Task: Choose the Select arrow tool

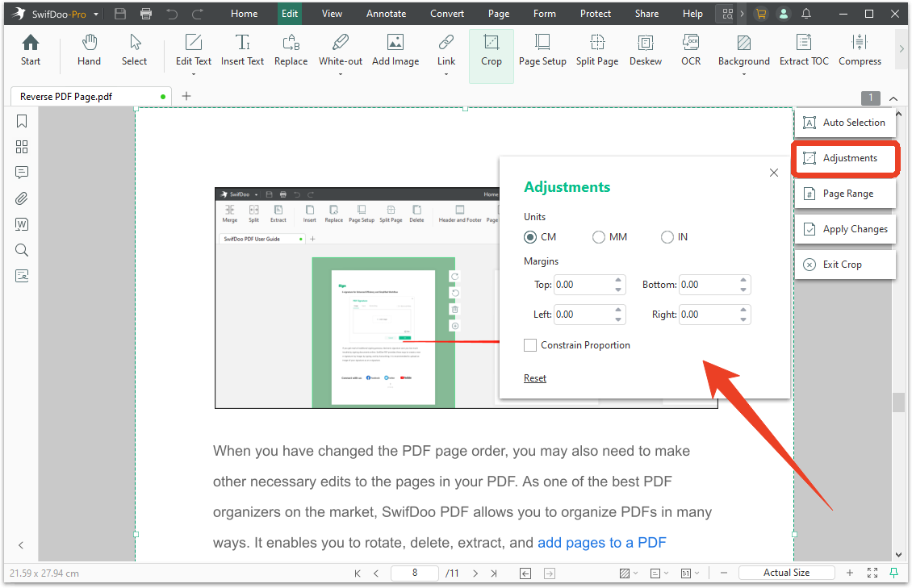Action: tap(134, 50)
